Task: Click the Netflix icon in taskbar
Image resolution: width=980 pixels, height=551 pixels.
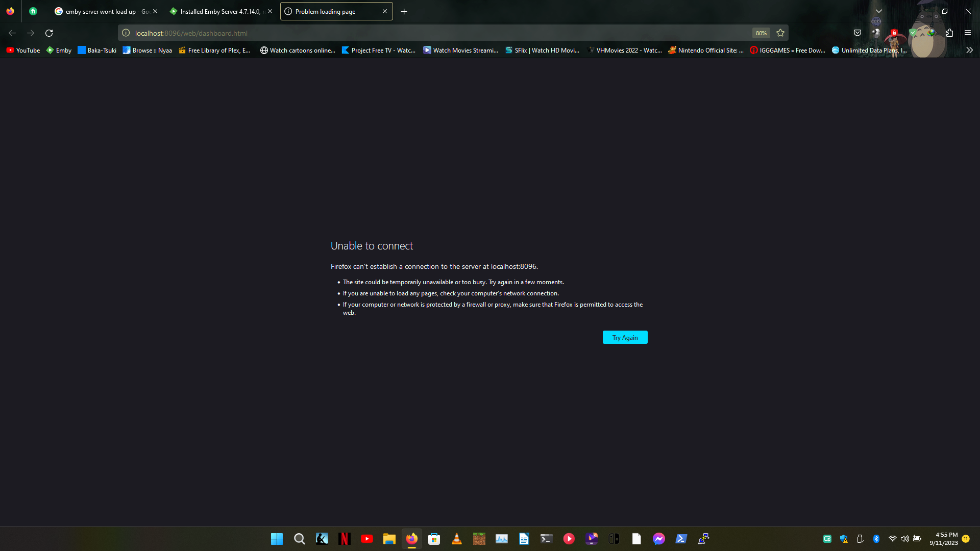Action: [344, 538]
